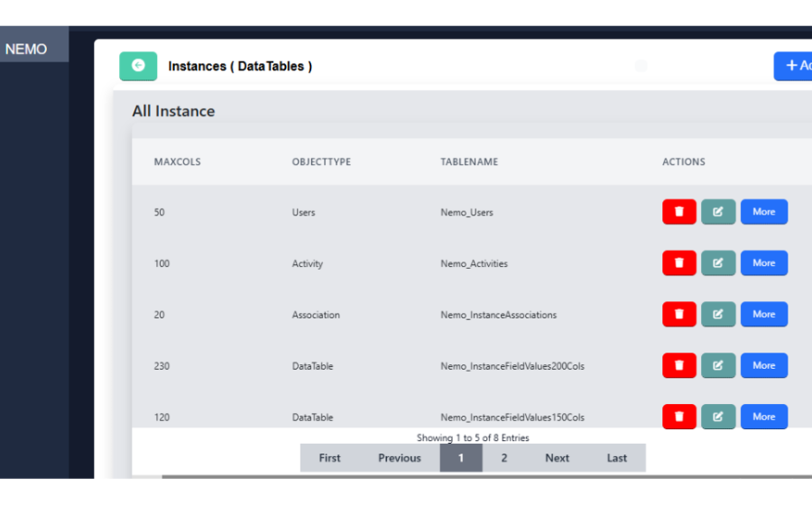Sort by the MAXCOLS column header
This screenshot has width=812, height=505.
pos(178,162)
